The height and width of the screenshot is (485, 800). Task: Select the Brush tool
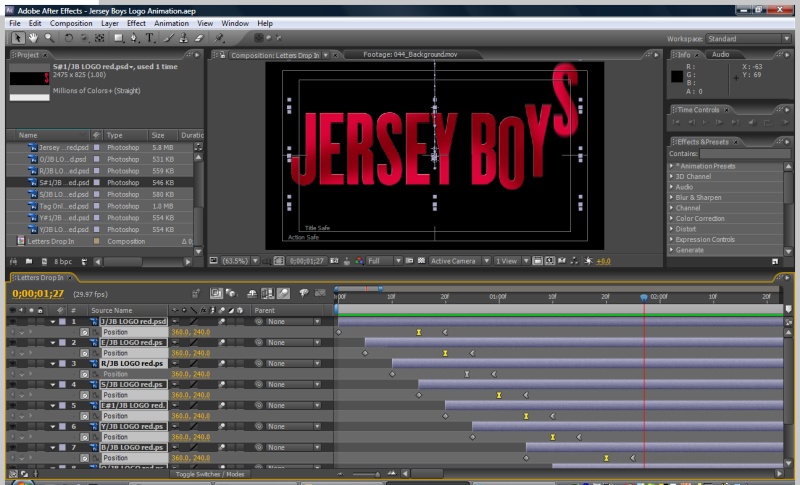tap(170, 38)
